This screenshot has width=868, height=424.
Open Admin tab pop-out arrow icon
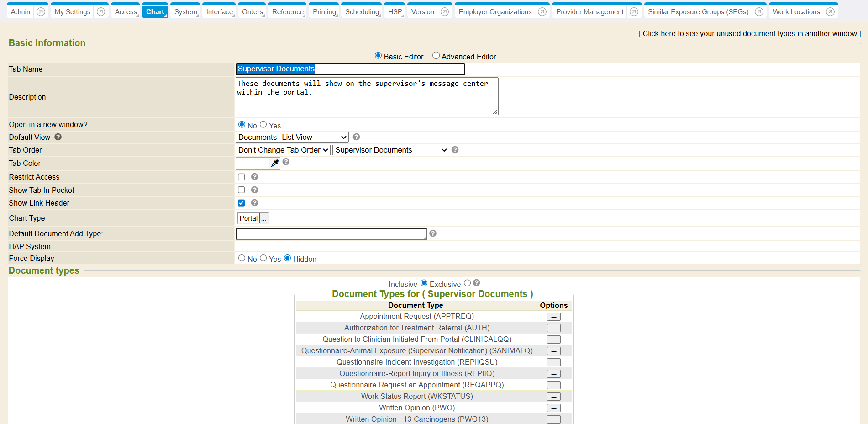point(41,12)
